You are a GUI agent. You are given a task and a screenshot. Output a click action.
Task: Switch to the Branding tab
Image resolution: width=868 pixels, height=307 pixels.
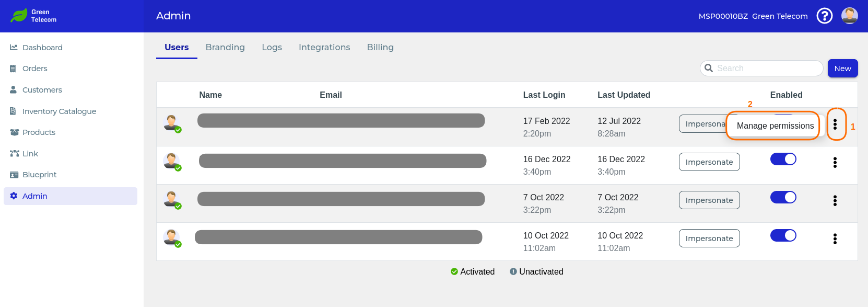pos(225,47)
